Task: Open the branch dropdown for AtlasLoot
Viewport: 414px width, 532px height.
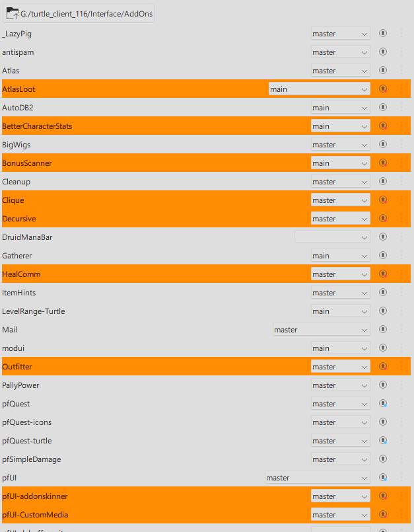Action: 319,89
